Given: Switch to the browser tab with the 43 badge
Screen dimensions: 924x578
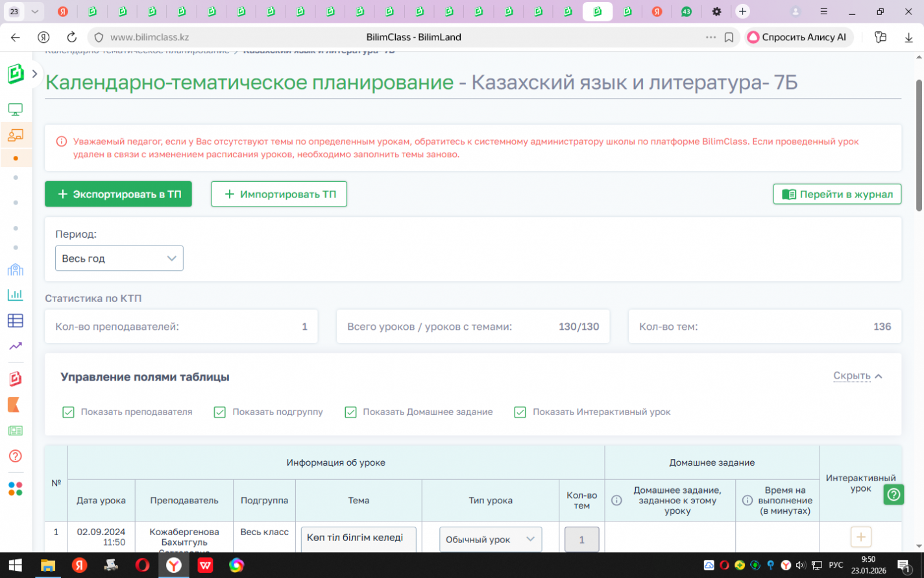Looking at the screenshot, I should [x=686, y=12].
